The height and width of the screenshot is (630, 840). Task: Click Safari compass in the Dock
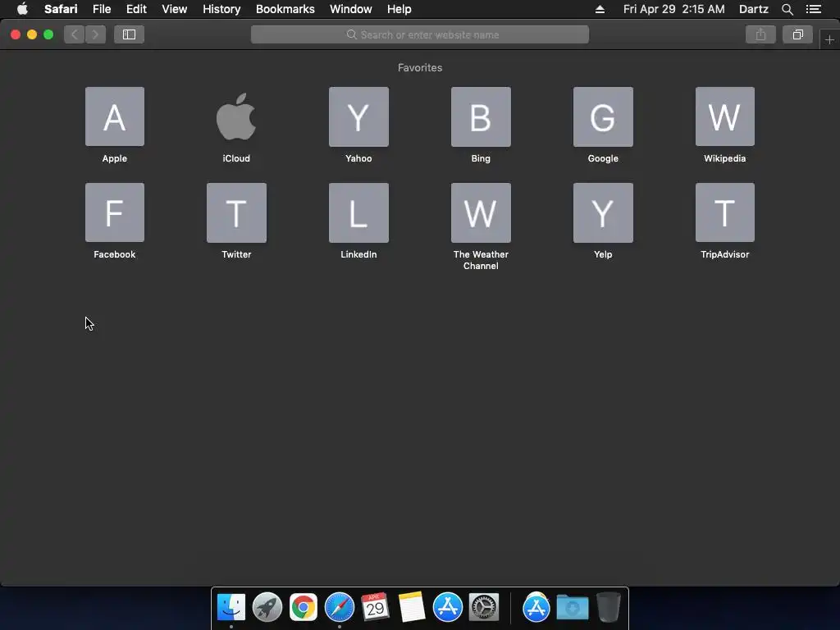[339, 607]
